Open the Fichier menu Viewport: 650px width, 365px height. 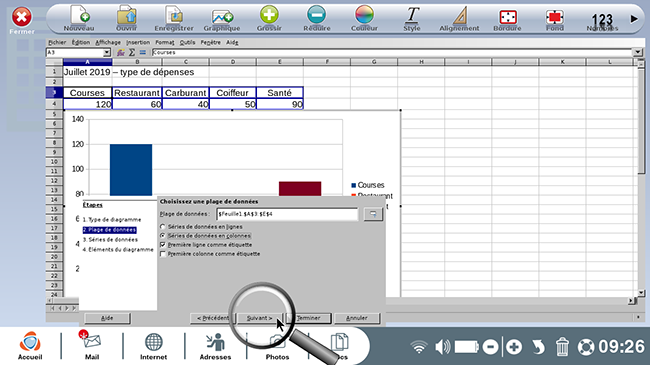[x=57, y=42]
